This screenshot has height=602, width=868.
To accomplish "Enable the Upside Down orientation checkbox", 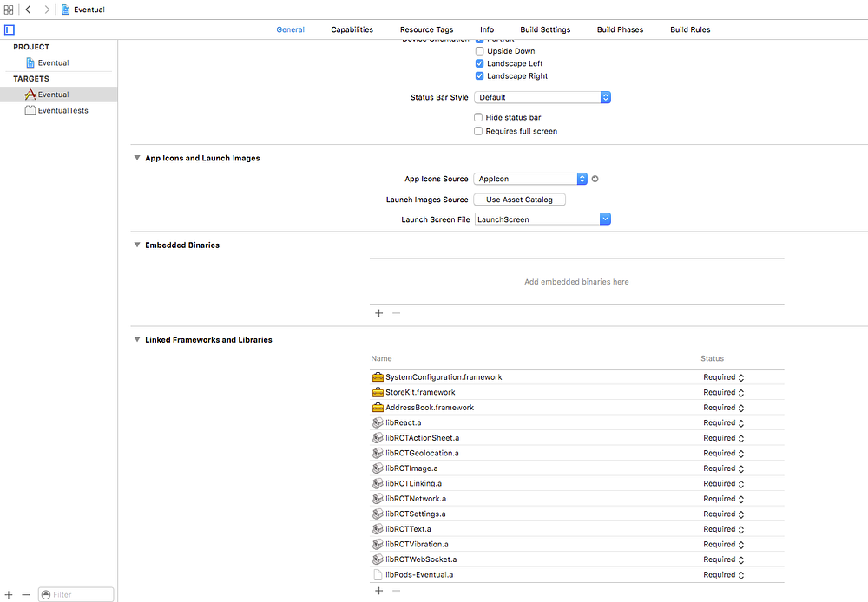I will pos(479,51).
